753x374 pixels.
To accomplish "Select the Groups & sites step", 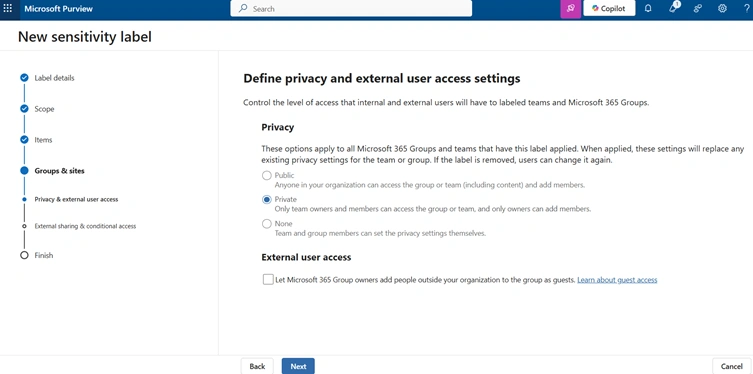I will [59, 170].
